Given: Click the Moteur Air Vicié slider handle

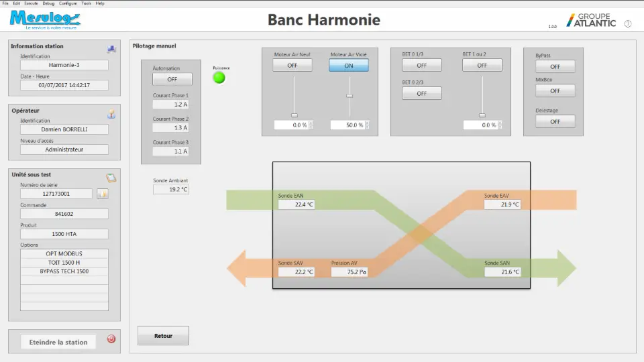Looking at the screenshot, I should (x=349, y=96).
